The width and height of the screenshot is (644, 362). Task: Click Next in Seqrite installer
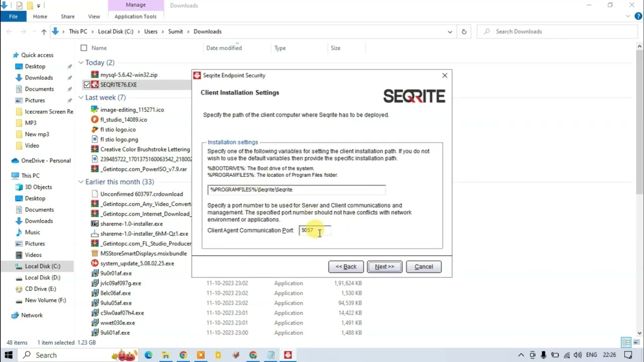(384, 267)
